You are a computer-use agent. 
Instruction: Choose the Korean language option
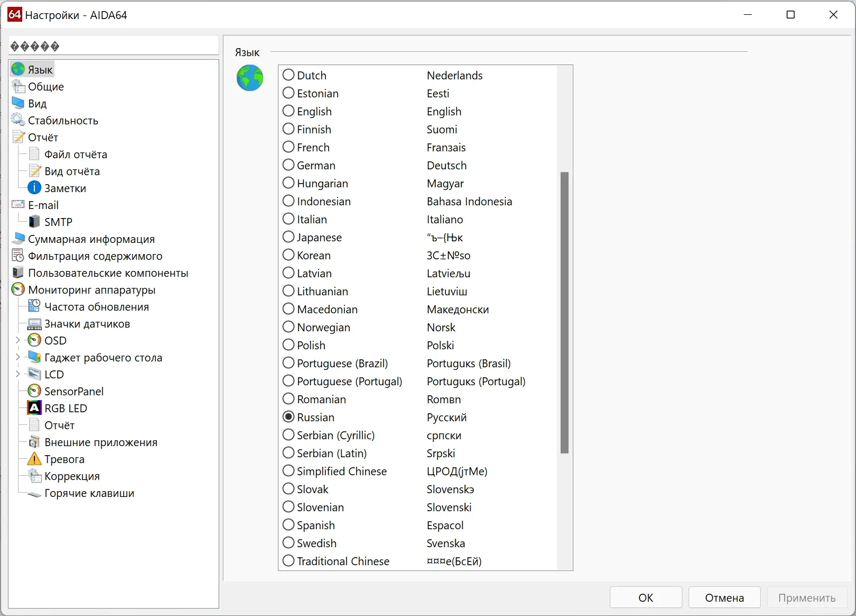click(289, 255)
